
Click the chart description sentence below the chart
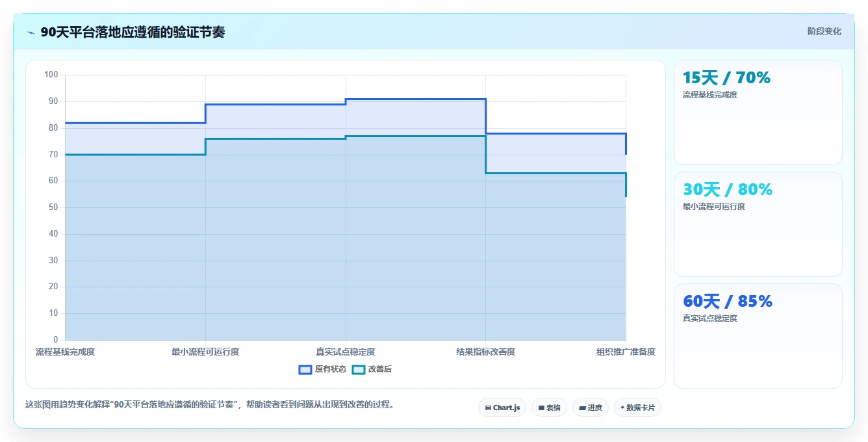click(x=211, y=404)
